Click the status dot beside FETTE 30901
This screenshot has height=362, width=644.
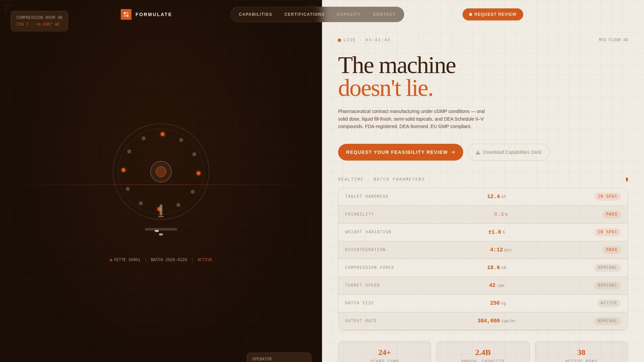click(111, 260)
